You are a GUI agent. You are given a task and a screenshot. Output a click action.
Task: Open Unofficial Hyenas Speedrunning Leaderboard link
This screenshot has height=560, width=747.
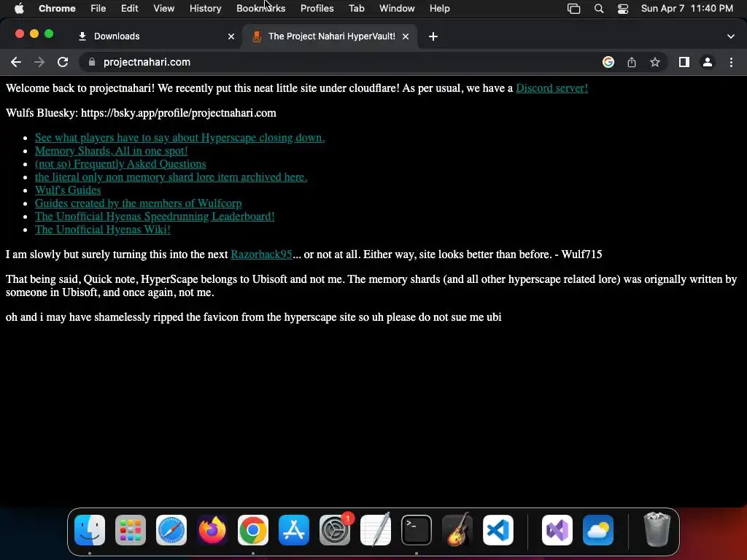pyautogui.click(x=155, y=216)
